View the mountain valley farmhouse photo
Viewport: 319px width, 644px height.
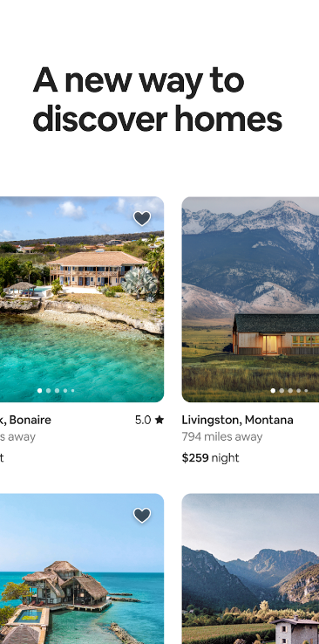[250, 569]
